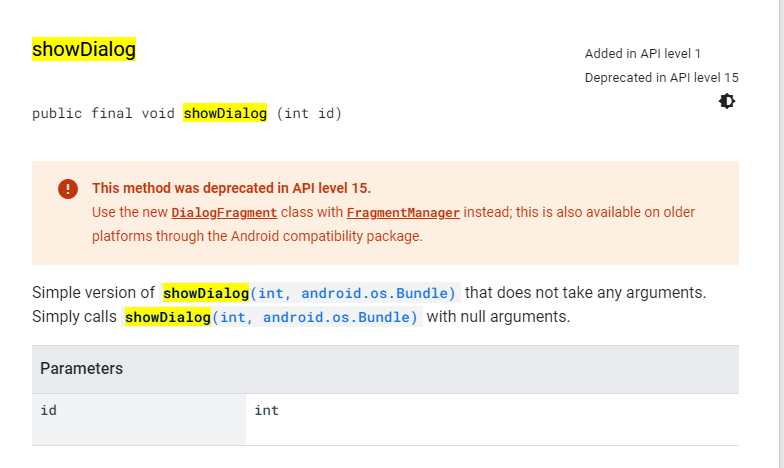This screenshot has width=784, height=468.
Task: Follow the first showDialog(int, android.os.Bundle) link
Action: tap(310, 293)
